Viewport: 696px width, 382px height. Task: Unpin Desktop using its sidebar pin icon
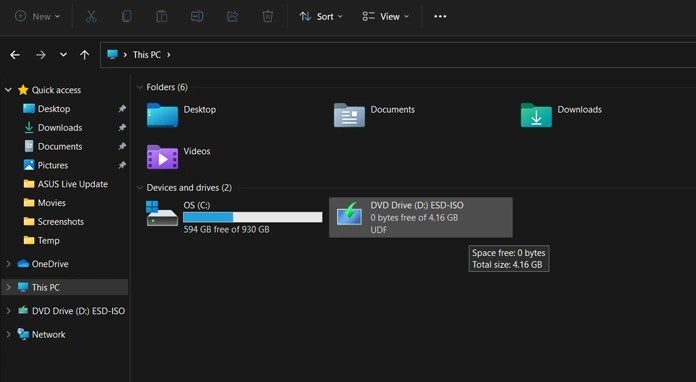tap(122, 109)
